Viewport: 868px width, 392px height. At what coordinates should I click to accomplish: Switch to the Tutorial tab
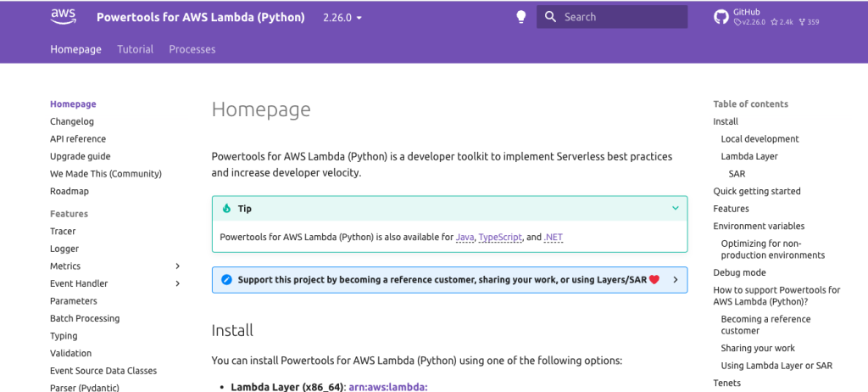pos(135,49)
